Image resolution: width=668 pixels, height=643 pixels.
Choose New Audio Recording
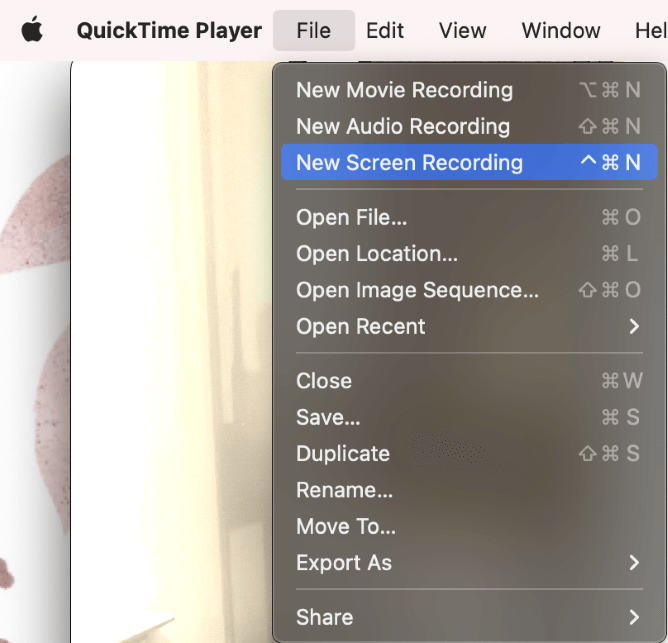point(403,126)
